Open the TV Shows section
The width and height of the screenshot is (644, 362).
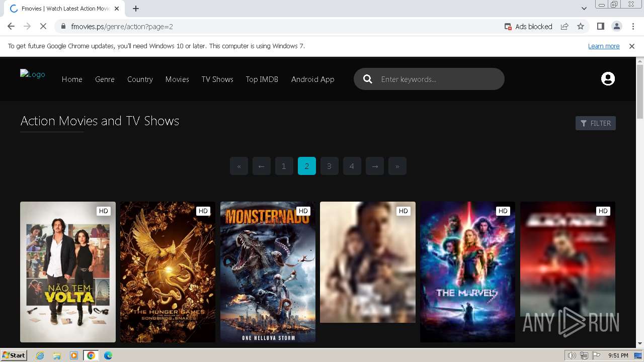click(217, 79)
